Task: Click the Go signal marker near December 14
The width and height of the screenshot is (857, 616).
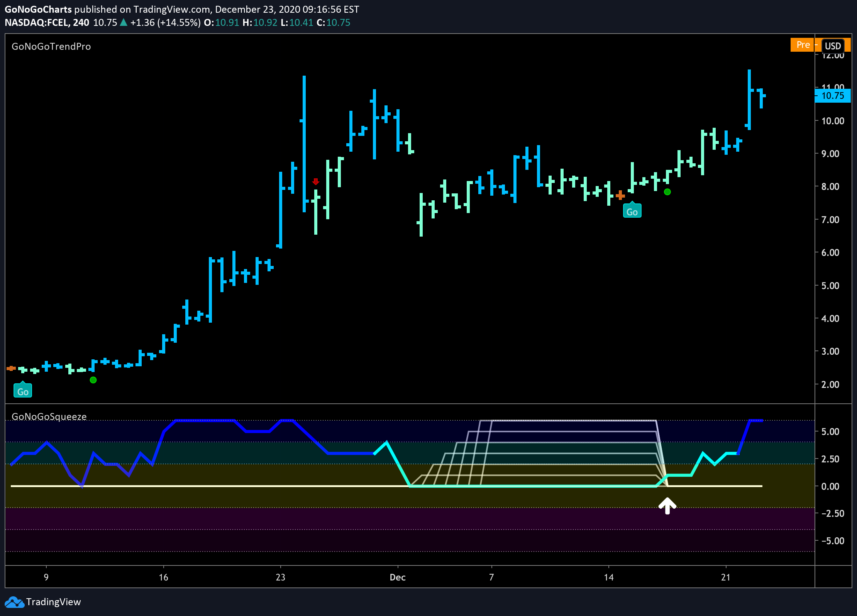Action: click(632, 210)
